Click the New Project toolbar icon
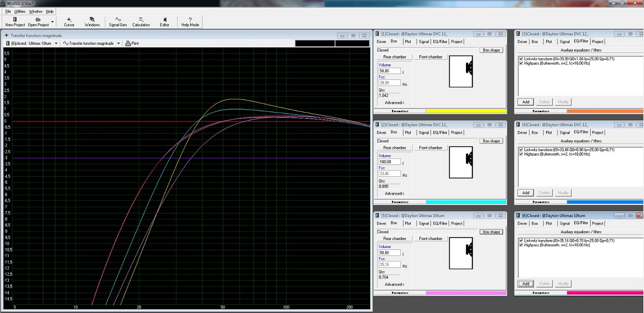 click(15, 19)
